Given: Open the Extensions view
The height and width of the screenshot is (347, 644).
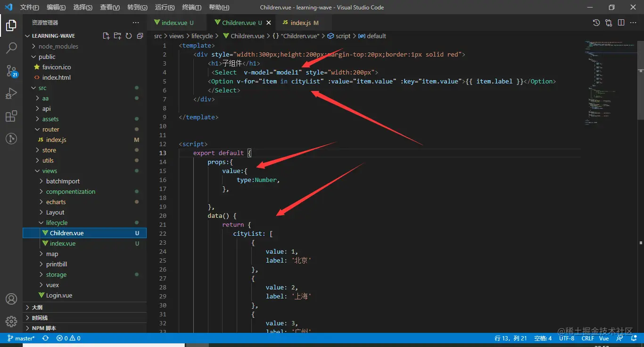Looking at the screenshot, I should tap(11, 116).
